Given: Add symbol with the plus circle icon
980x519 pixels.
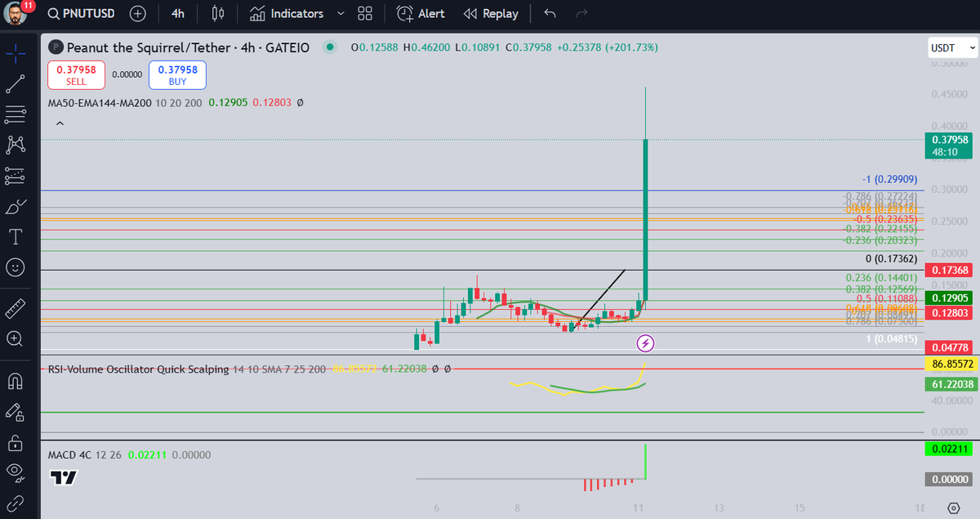Looking at the screenshot, I should click(x=137, y=14).
